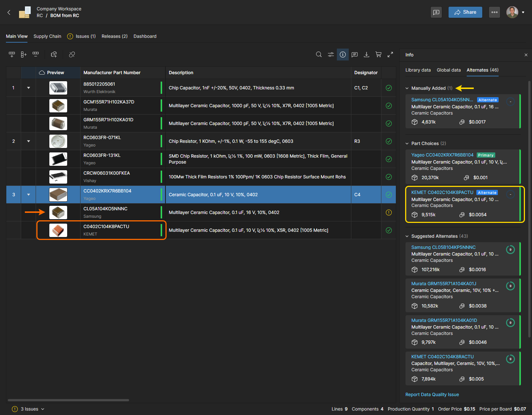Open the Library data tab
Viewport: 532px width, 415px height.
pyautogui.click(x=418, y=70)
